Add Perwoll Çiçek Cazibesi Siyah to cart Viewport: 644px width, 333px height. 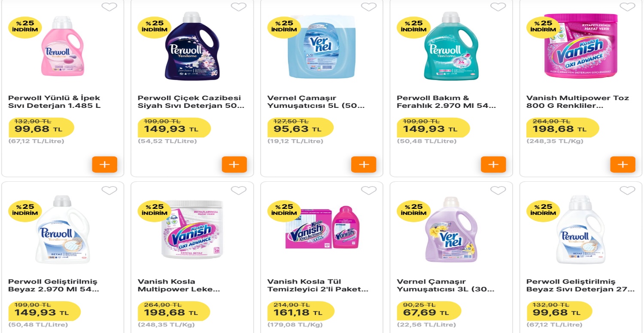click(234, 165)
